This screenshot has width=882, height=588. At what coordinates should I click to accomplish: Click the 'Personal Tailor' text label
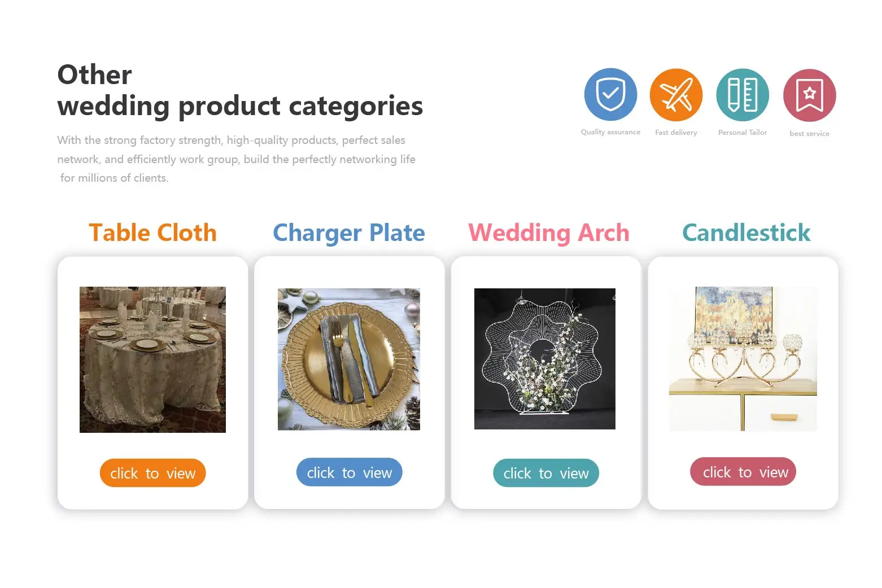click(743, 133)
